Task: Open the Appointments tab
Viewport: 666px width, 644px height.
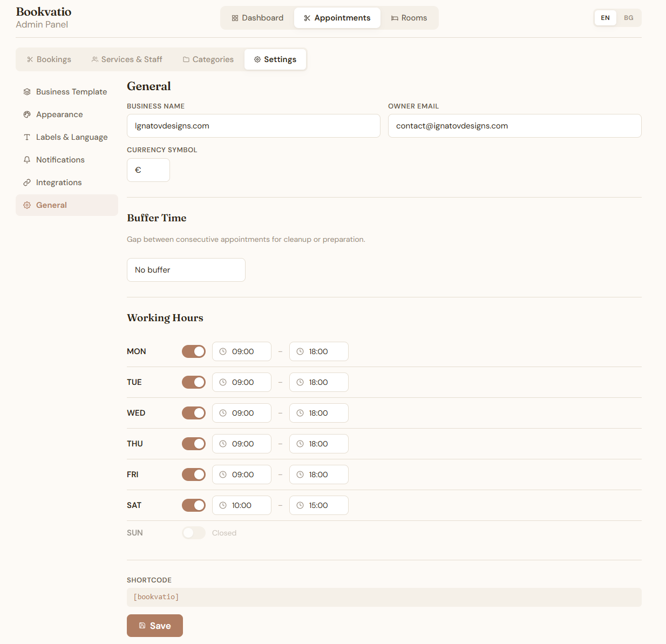Action: 337,18
